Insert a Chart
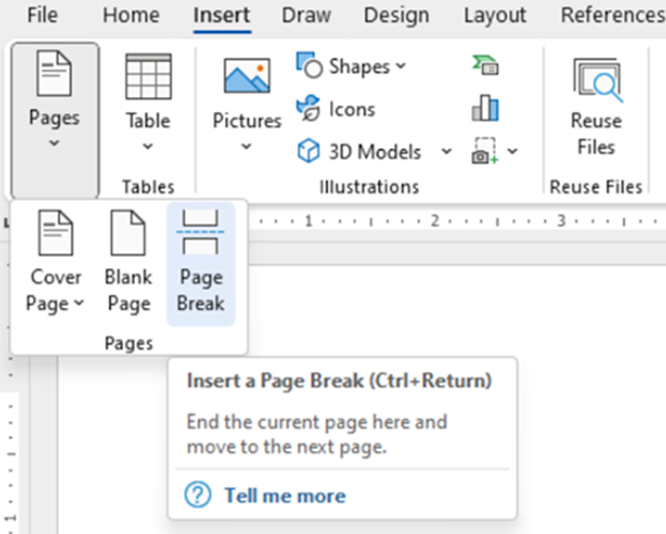This screenshot has width=666, height=534. 485,108
